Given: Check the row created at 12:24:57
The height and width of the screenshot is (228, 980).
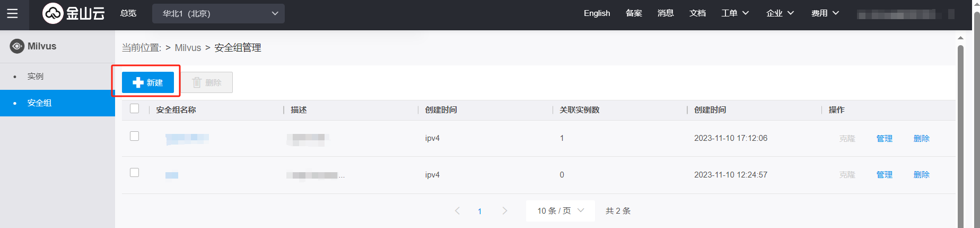Looking at the screenshot, I should pos(135,173).
